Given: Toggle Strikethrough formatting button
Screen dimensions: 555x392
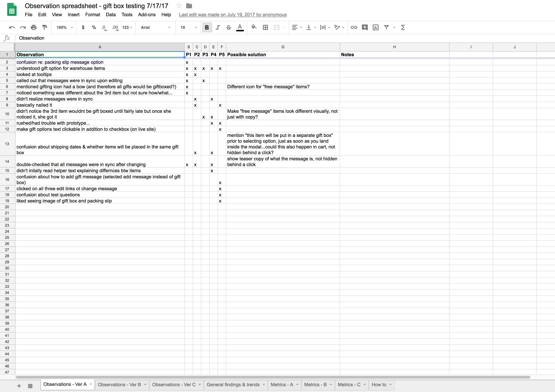Looking at the screenshot, I should pyautogui.click(x=229, y=28).
